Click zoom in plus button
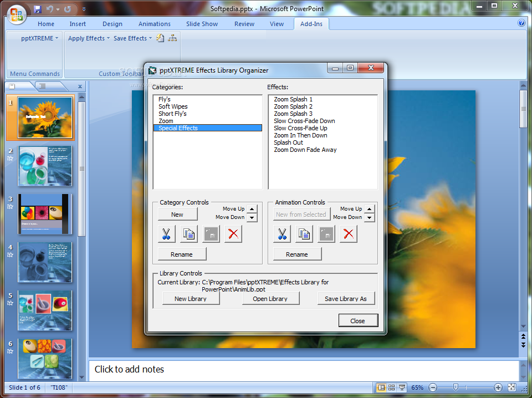 [x=498, y=387]
